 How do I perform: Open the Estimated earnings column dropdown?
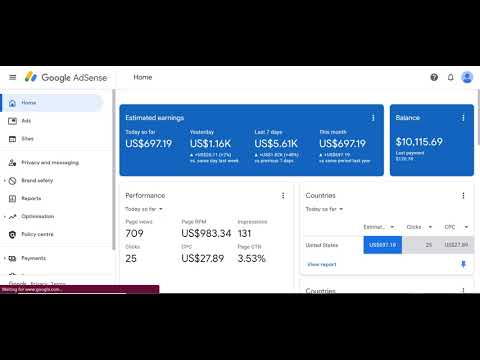(379, 227)
